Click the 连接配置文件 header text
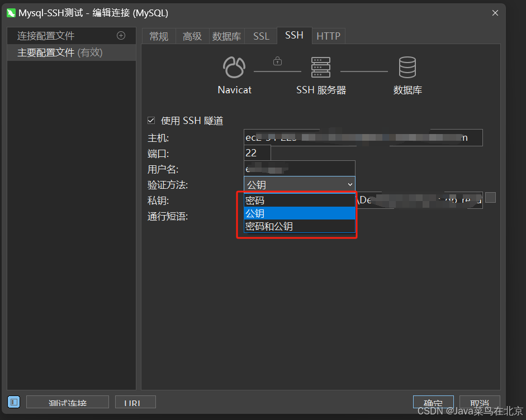The image size is (526, 420). click(46, 36)
